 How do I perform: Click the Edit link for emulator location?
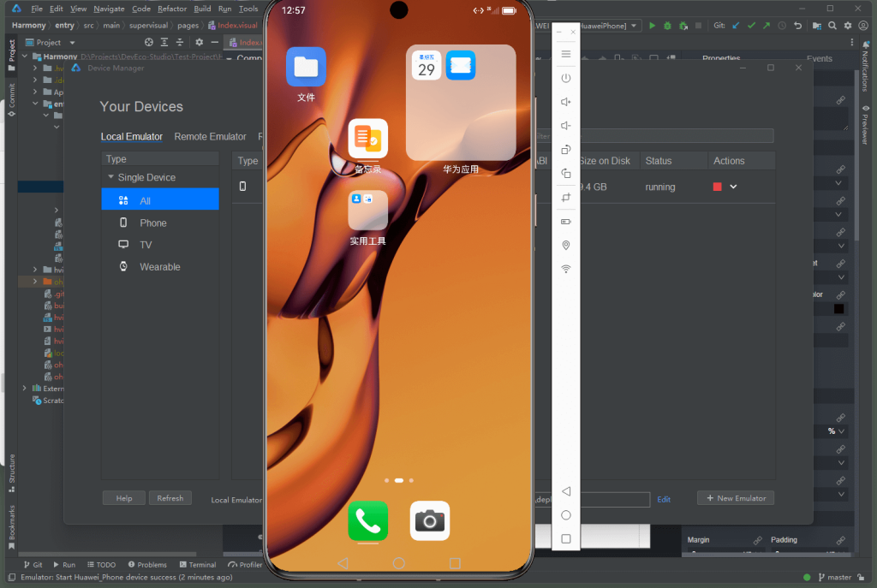pos(664,500)
